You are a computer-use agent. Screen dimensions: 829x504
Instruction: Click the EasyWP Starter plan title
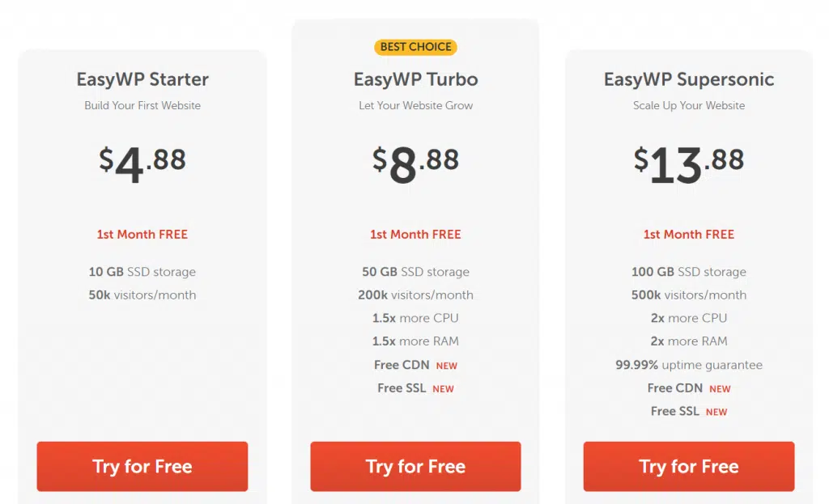point(142,79)
